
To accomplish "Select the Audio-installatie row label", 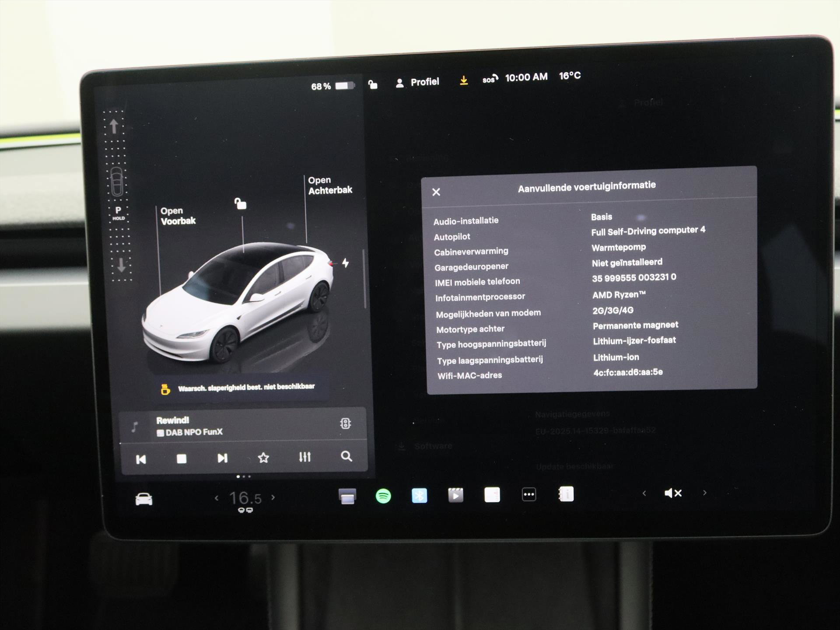I will (x=466, y=221).
